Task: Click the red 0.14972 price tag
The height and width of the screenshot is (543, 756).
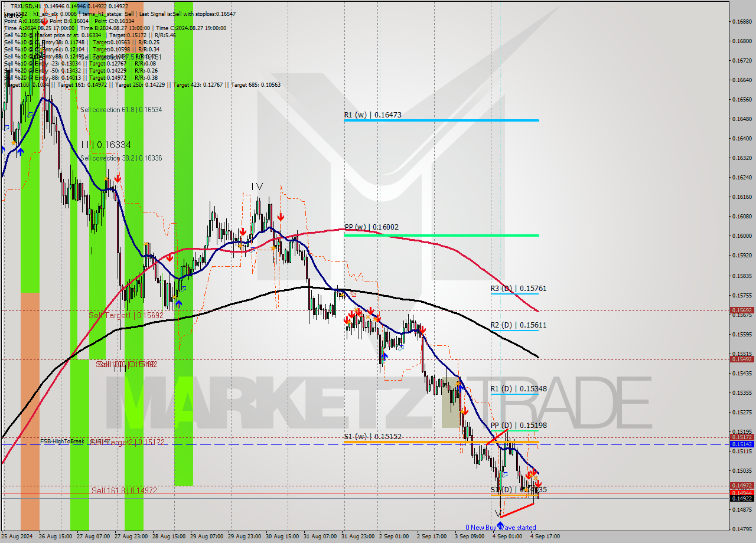Action: point(742,486)
